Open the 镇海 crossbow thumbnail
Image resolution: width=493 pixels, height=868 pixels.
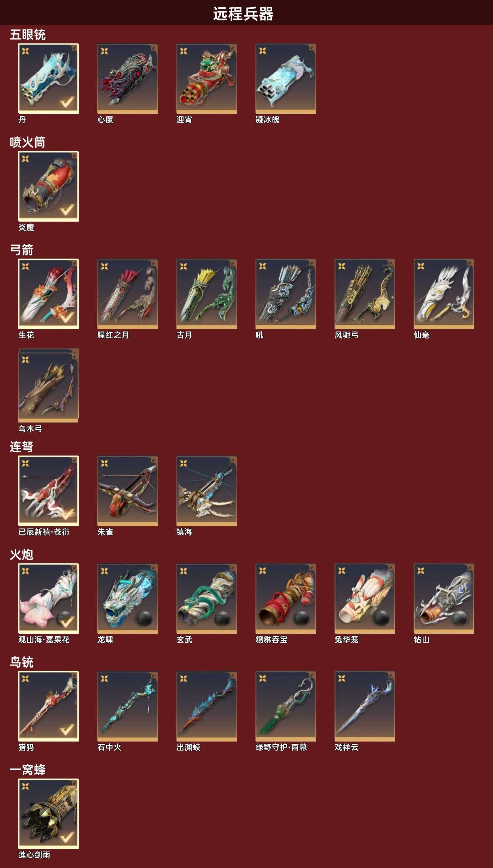tap(207, 491)
